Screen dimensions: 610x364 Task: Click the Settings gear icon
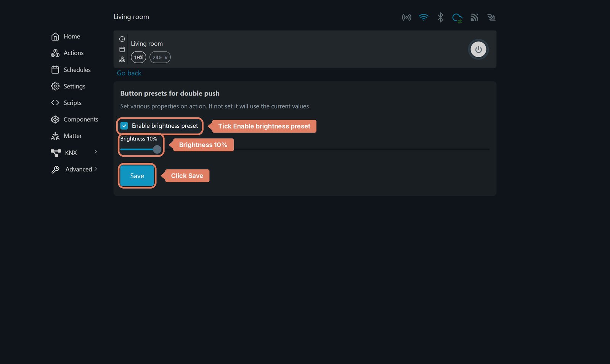click(55, 86)
